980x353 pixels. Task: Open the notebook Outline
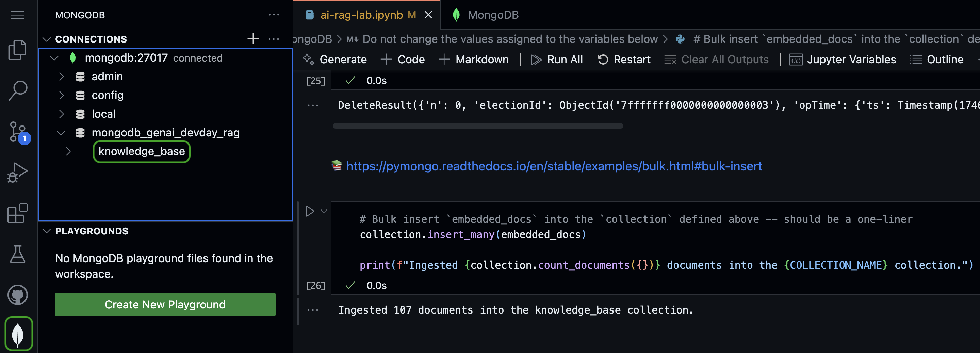tap(937, 60)
